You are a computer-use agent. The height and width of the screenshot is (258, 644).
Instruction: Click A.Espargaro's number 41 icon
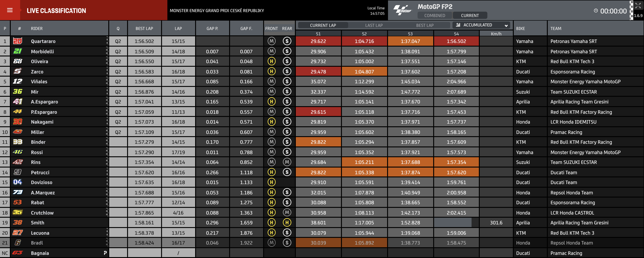coord(17,102)
